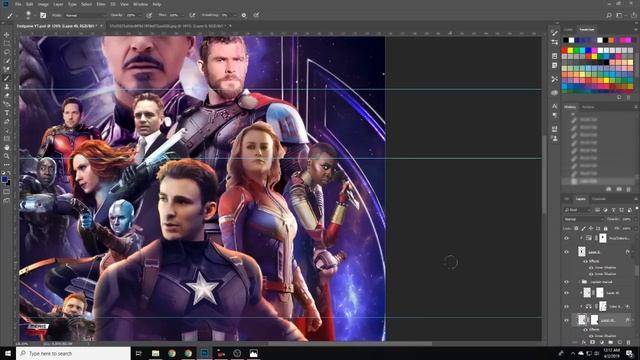This screenshot has height=360, width=640.
Task: Open the Window menu
Action: [x=140, y=4]
